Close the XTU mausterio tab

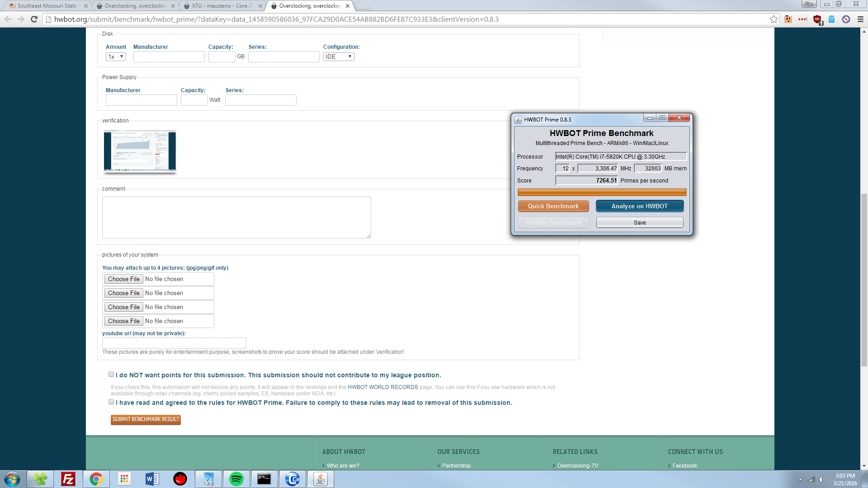click(x=260, y=6)
